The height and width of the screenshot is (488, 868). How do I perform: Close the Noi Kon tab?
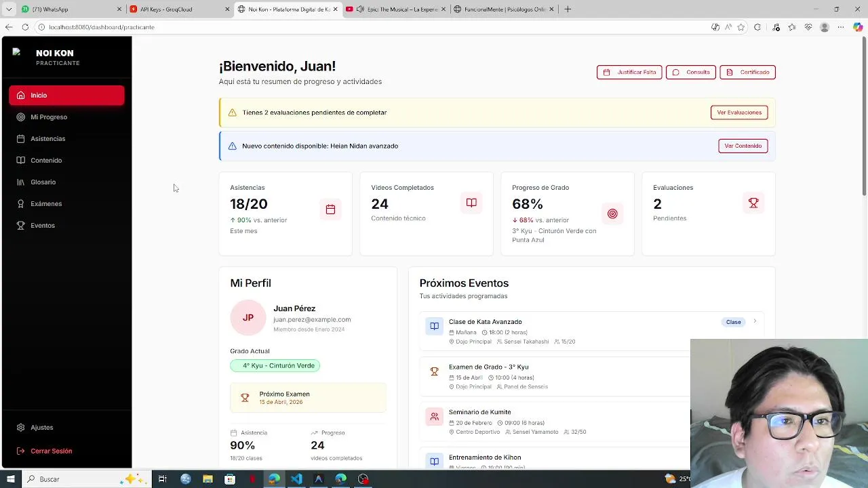pos(335,9)
